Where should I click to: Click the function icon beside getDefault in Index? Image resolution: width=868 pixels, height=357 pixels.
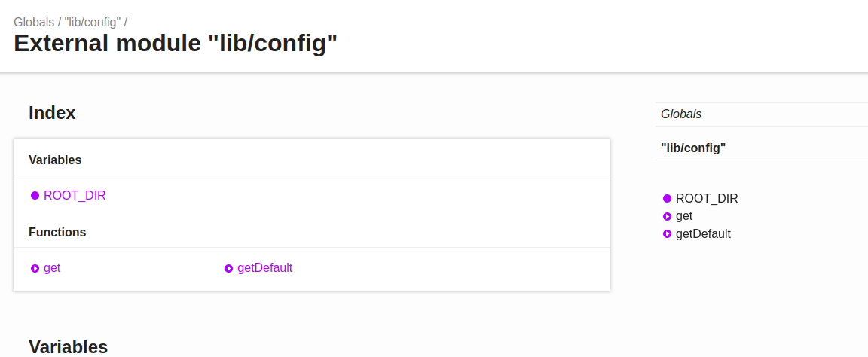pos(229,268)
